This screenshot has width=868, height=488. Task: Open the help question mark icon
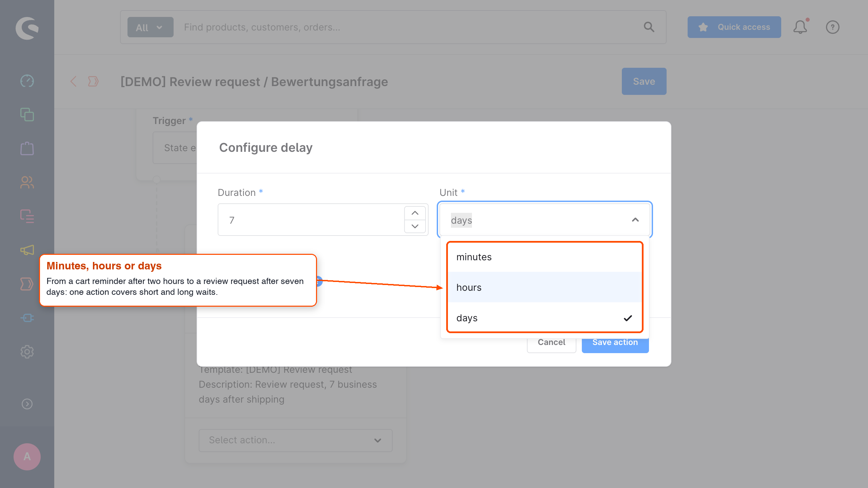pyautogui.click(x=833, y=27)
